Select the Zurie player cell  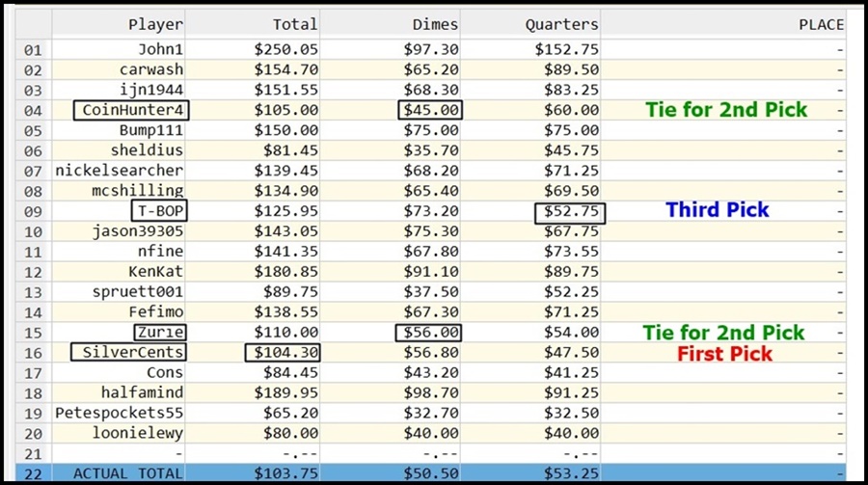[x=160, y=333]
